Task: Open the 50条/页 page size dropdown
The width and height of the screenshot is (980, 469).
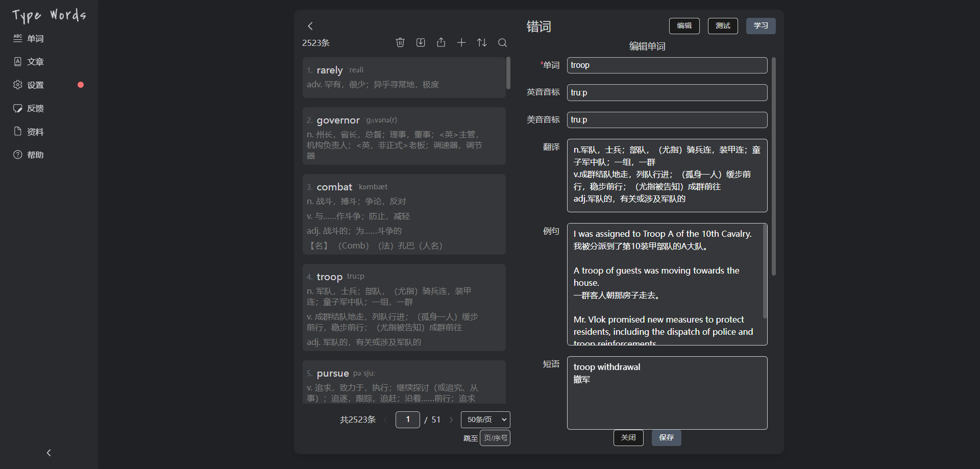Action: 485,419
